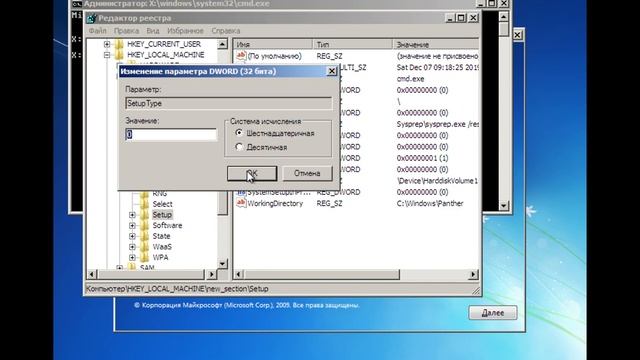This screenshot has height=360, width=640.
Task: Open the Избранное menu
Action: click(x=185, y=31)
